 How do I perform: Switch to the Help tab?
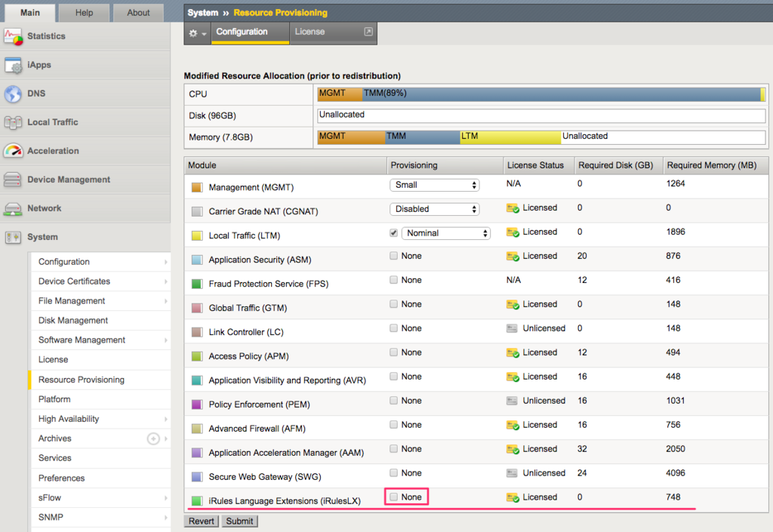pyautogui.click(x=85, y=12)
